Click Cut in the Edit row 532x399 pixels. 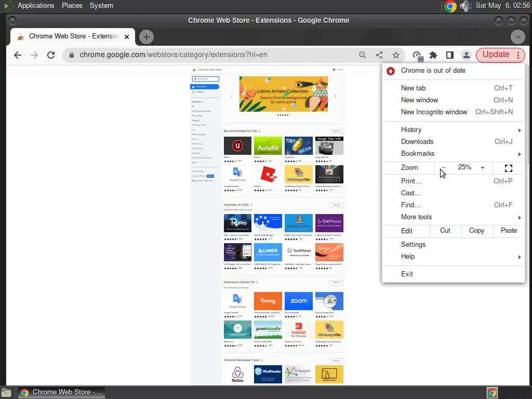[445, 231]
